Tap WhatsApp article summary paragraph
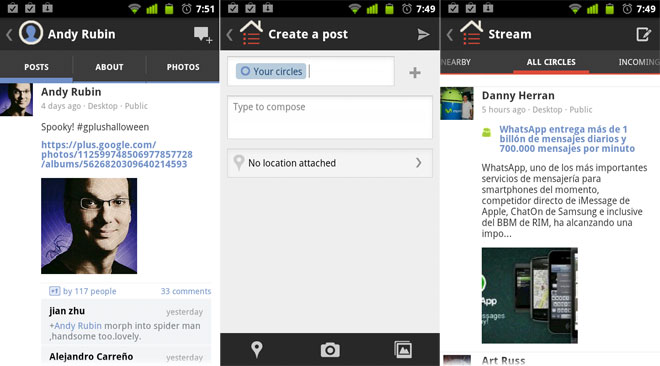Screen dimensions: 660x366 [564, 201]
